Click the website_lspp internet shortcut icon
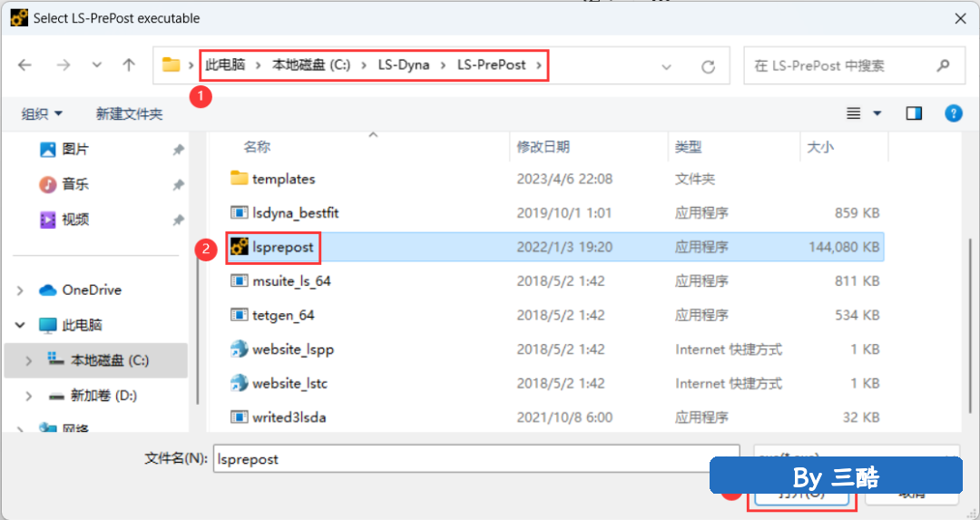 pos(239,348)
